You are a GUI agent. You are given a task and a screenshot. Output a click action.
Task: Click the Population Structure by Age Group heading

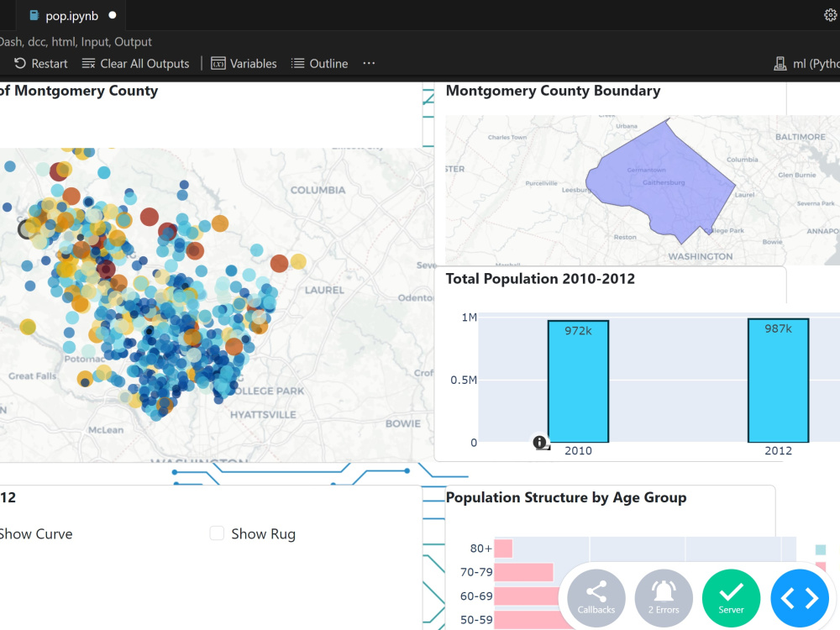(x=565, y=497)
